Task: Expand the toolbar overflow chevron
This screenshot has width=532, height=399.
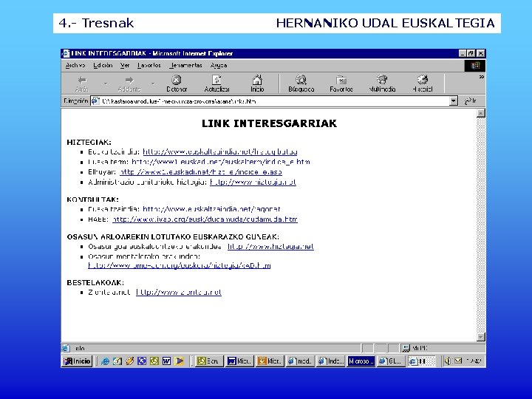Action: pyautogui.click(x=481, y=78)
